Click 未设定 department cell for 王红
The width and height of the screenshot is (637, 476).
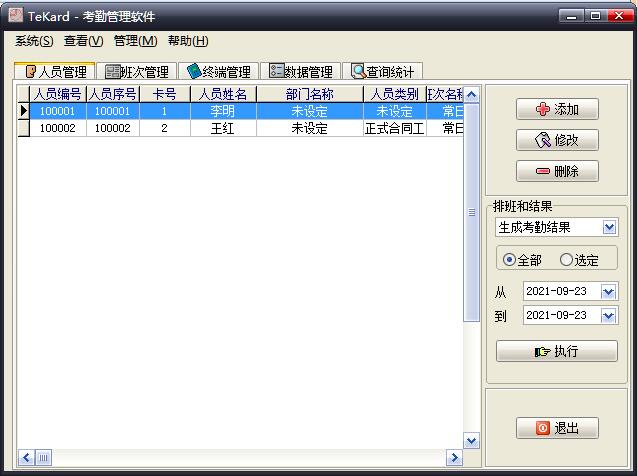310,128
